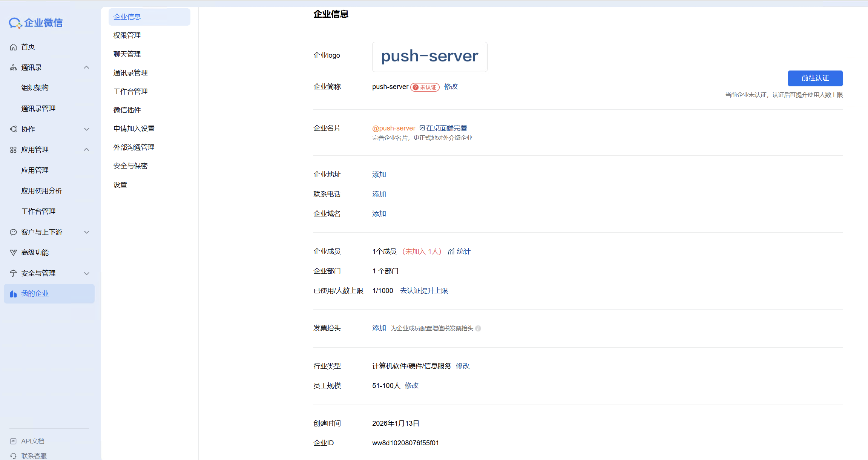Click 在桌面端完善 link
Screen dimensions: 868x460
point(447,128)
